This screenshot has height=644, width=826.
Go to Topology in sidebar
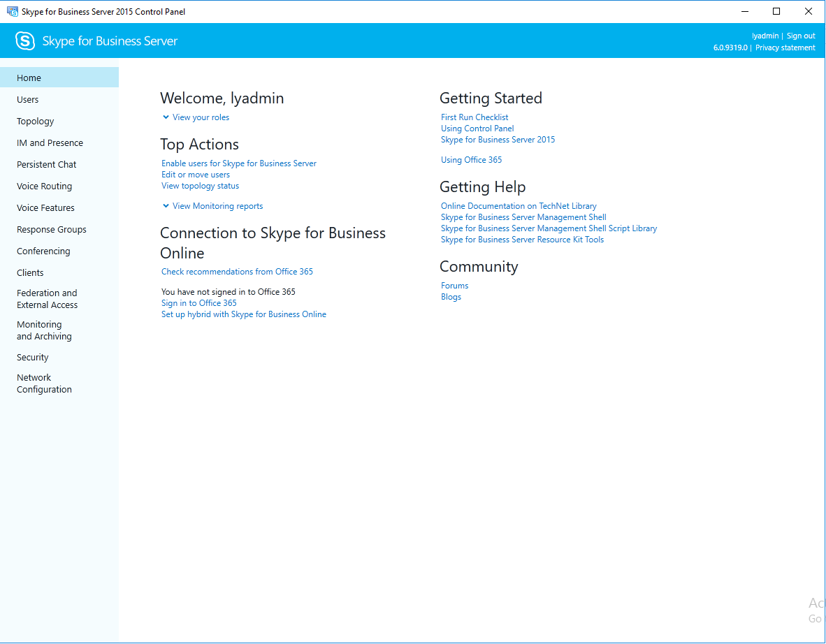click(59, 121)
